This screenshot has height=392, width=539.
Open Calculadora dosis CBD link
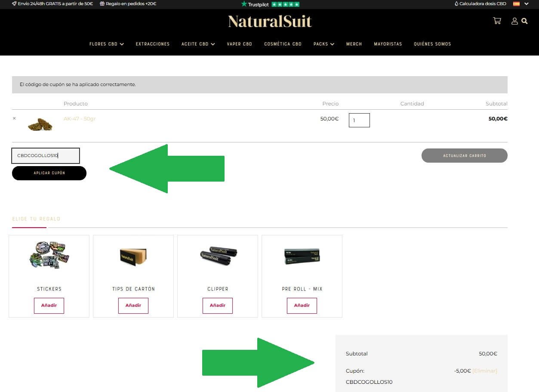(480, 4)
